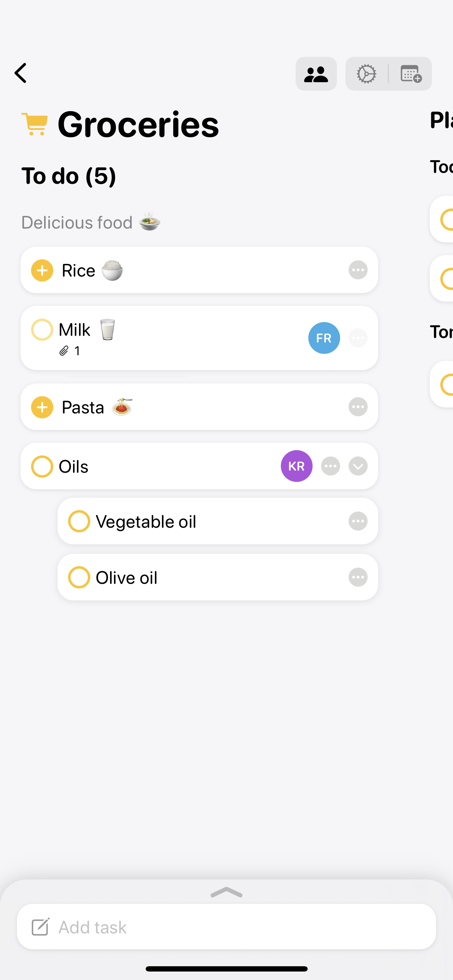Tap the Groceries cart icon

pos(35,124)
